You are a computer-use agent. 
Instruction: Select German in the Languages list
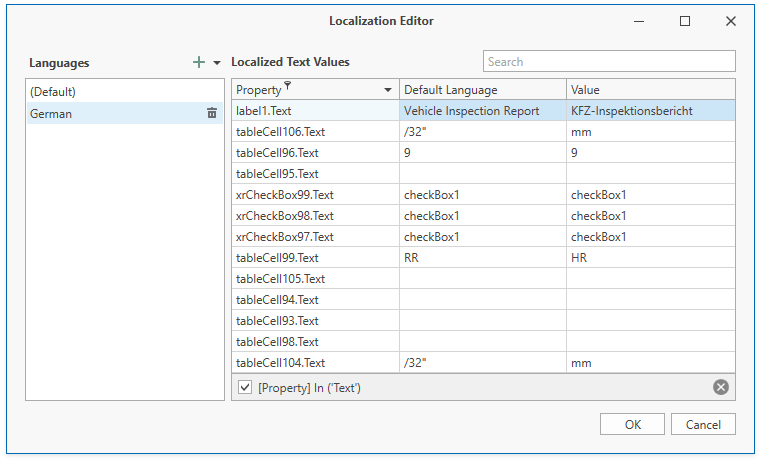pos(51,114)
